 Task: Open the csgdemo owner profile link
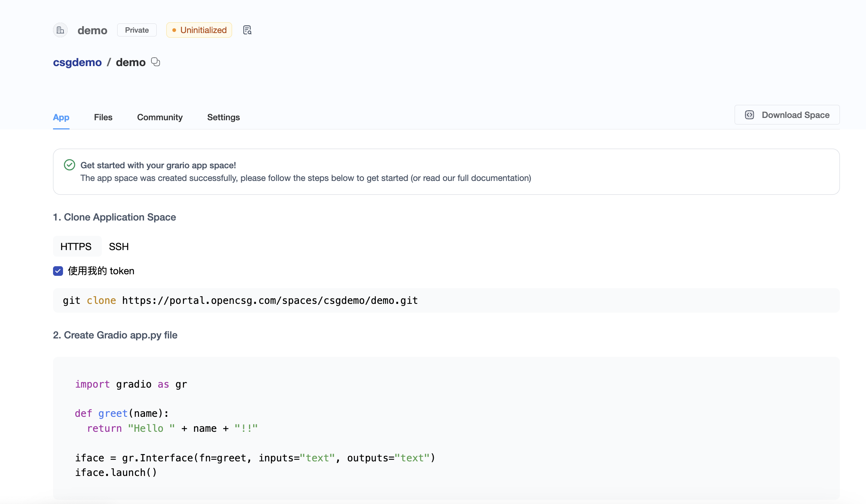[x=77, y=62]
